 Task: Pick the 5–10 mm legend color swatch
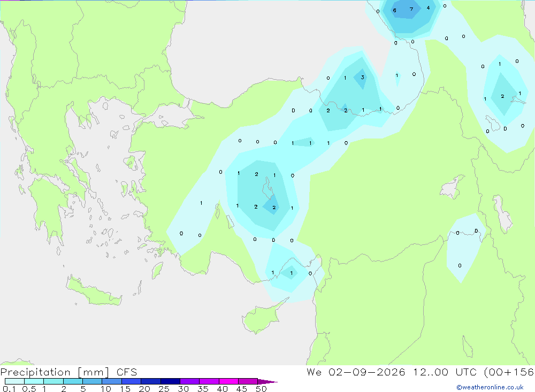(x=93, y=381)
